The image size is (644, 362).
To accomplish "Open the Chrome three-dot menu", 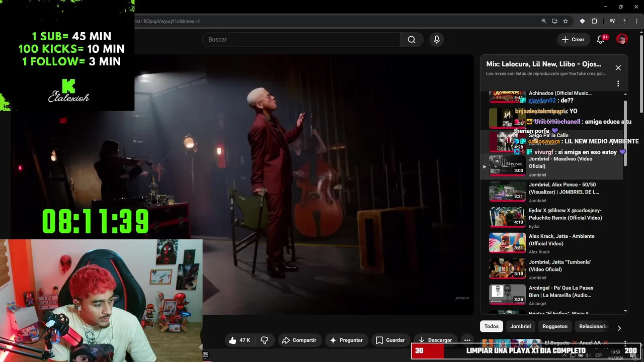I will point(637,21).
